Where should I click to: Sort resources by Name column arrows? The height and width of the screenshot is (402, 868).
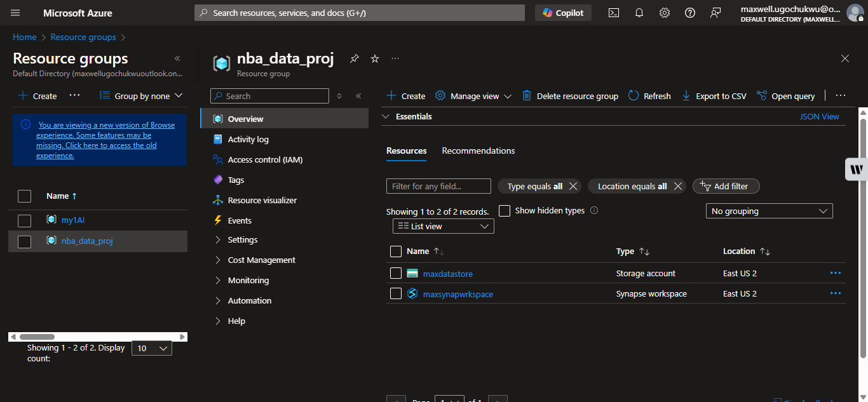point(438,251)
